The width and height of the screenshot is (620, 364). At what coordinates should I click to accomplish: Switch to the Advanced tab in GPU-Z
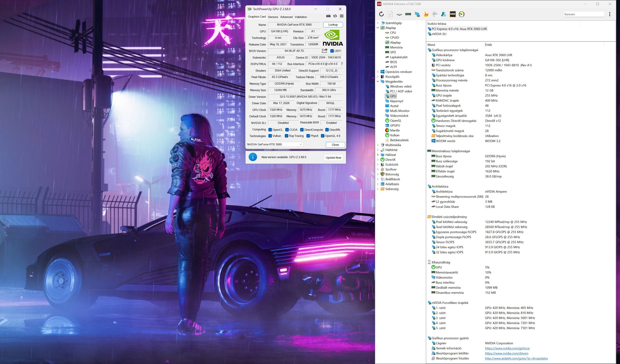click(286, 17)
